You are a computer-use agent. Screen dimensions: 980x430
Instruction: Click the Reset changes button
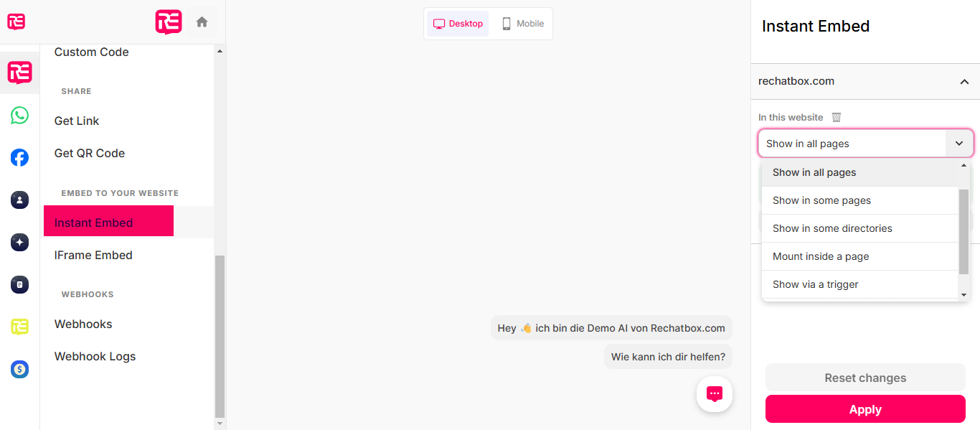865,378
